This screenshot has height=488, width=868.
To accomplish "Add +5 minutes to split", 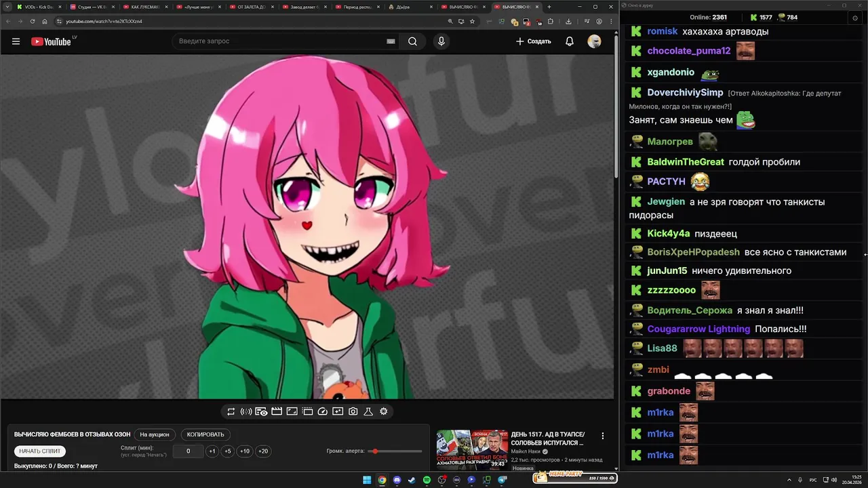I will click(x=228, y=451).
